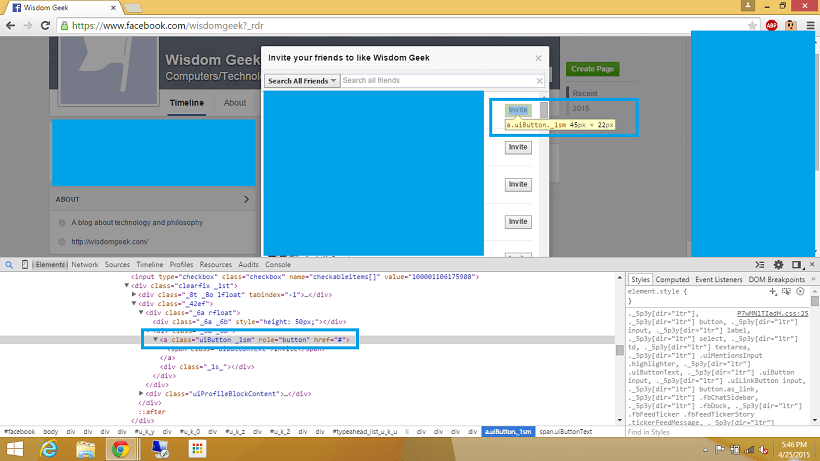
Task: Click the highlighted first Invite button
Action: point(518,110)
